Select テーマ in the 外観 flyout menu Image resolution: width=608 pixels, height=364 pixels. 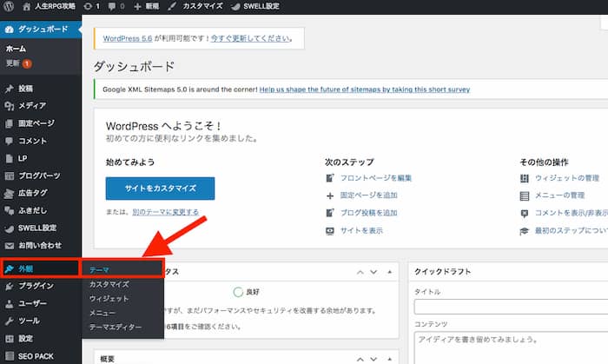point(99,270)
